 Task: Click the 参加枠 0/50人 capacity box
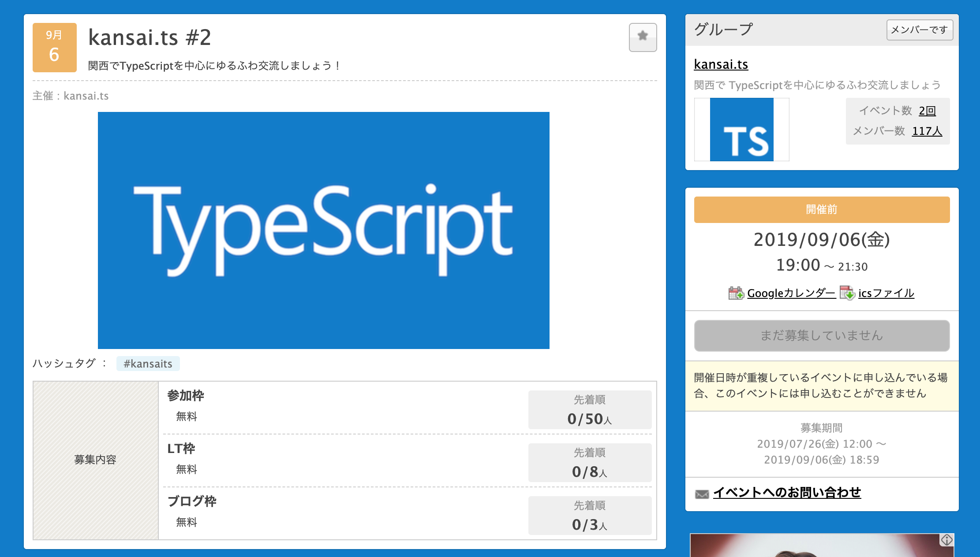590,410
